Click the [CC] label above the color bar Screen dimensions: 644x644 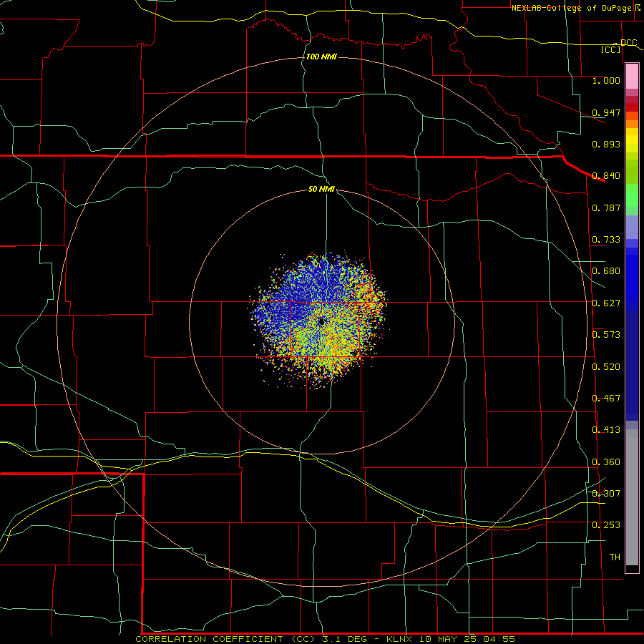pos(611,49)
